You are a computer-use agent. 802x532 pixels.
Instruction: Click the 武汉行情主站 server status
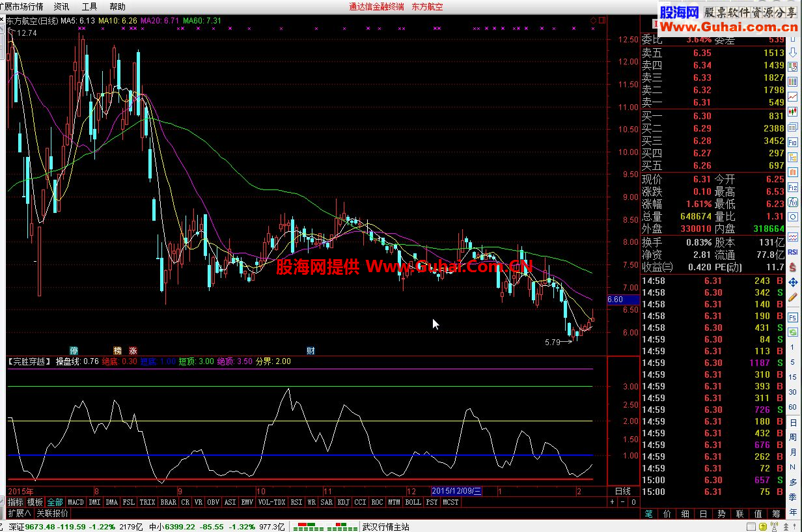[x=385, y=526]
